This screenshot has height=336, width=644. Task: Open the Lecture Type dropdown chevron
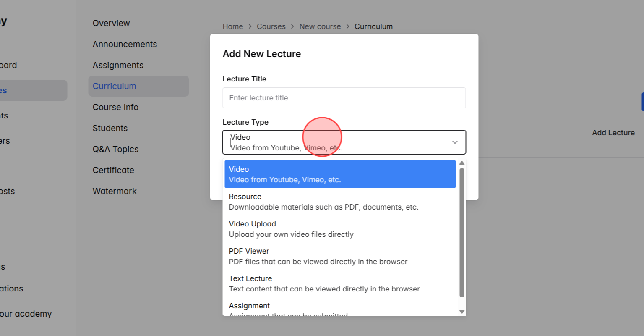[x=455, y=142]
